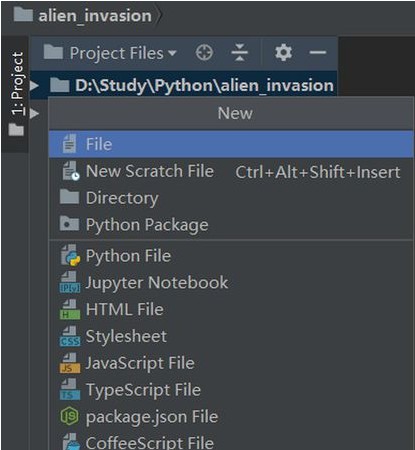Expand the second tree node arrow below root
The height and width of the screenshot is (450, 415).
click(34, 114)
